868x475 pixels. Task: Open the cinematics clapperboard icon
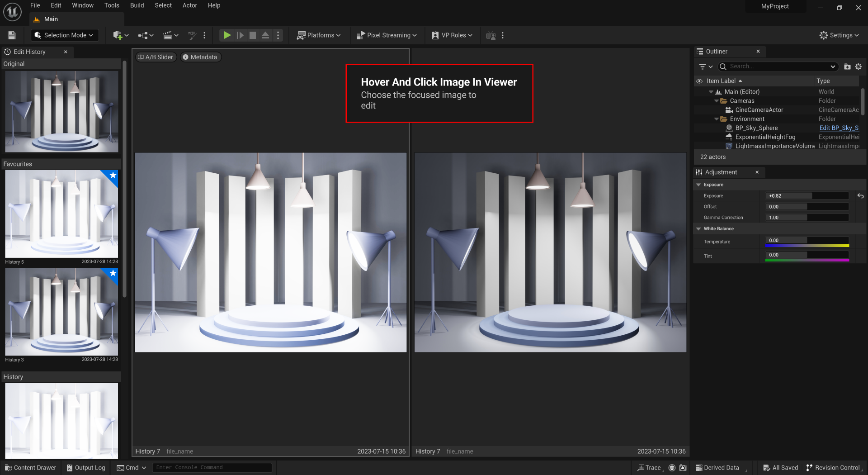pyautogui.click(x=170, y=35)
